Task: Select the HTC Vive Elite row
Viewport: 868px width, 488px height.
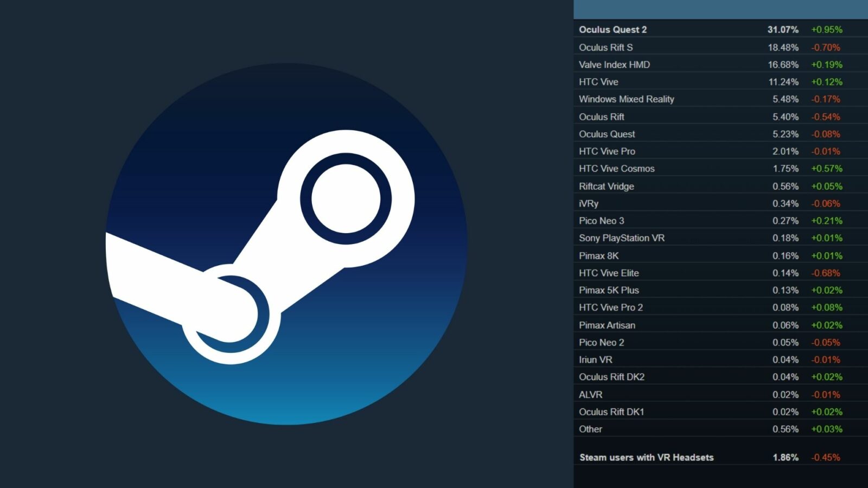Action: [x=609, y=273]
